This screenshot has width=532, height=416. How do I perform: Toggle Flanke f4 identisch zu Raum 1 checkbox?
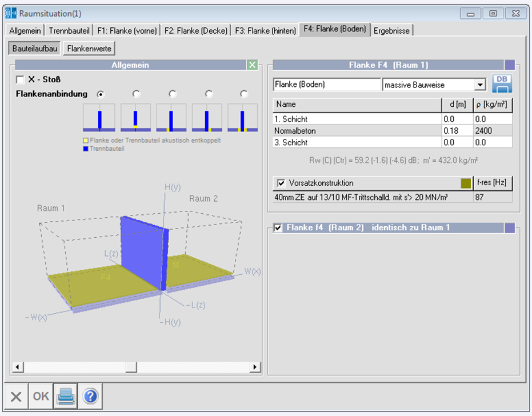coord(278,228)
